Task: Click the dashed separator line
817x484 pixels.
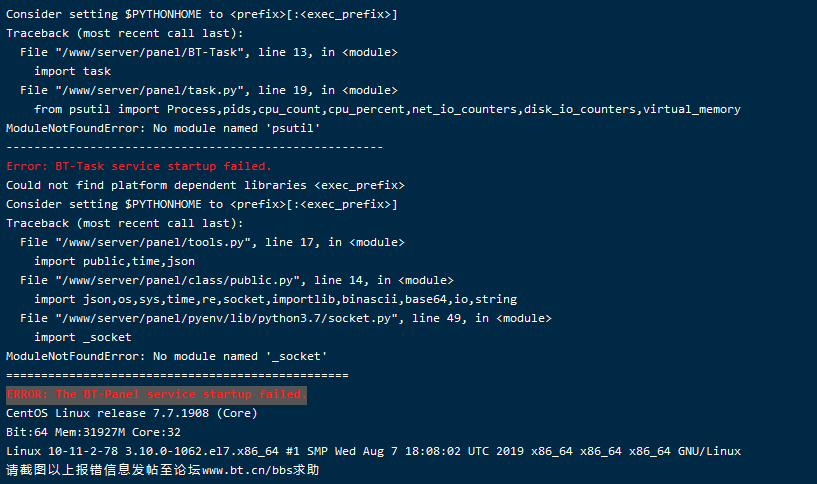Action: tap(194, 147)
